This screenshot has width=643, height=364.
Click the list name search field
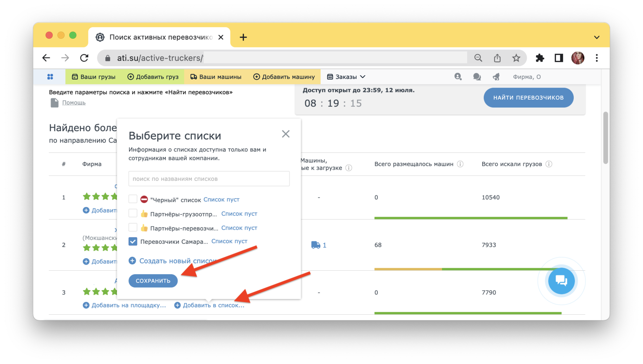tap(209, 179)
